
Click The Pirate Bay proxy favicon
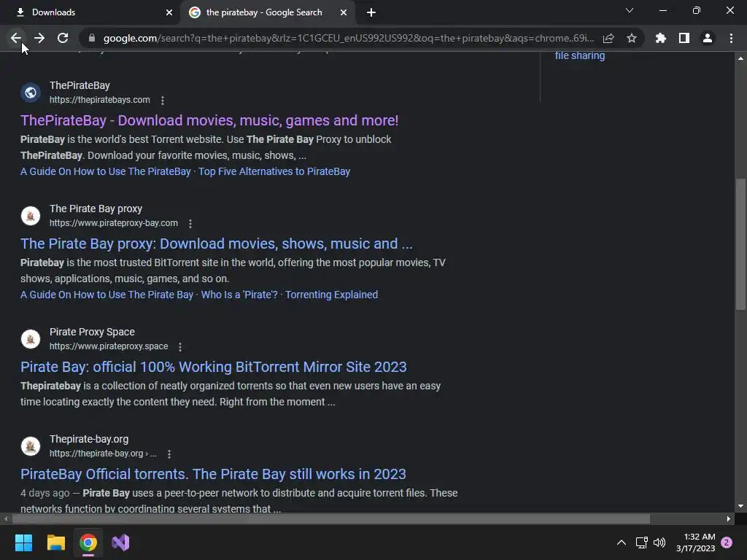coord(31,216)
